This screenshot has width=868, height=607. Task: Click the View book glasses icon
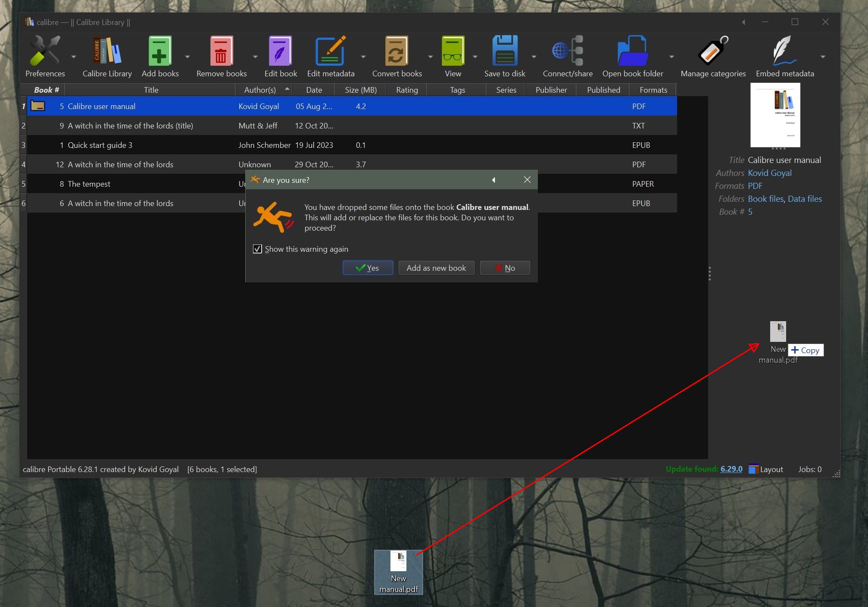tap(453, 50)
